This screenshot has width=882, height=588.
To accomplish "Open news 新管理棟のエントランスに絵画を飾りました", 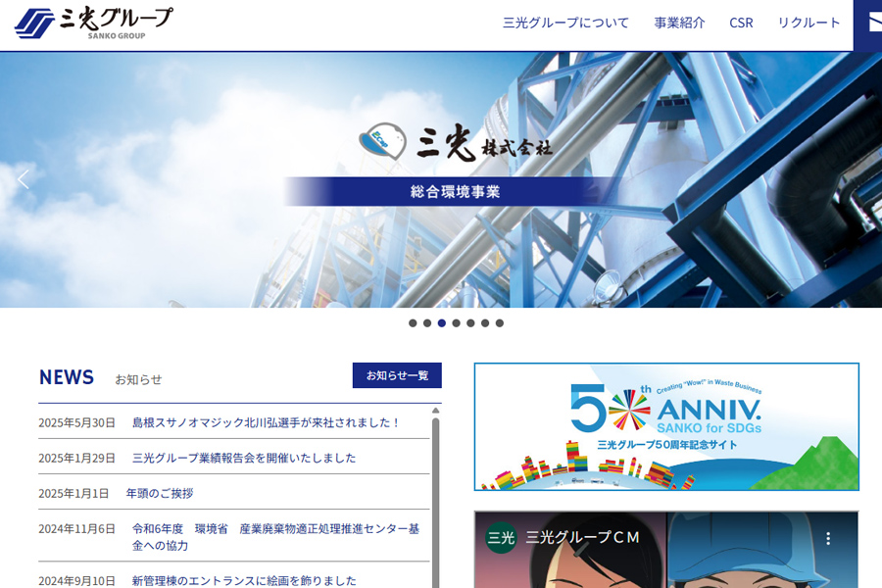I will point(244,581).
